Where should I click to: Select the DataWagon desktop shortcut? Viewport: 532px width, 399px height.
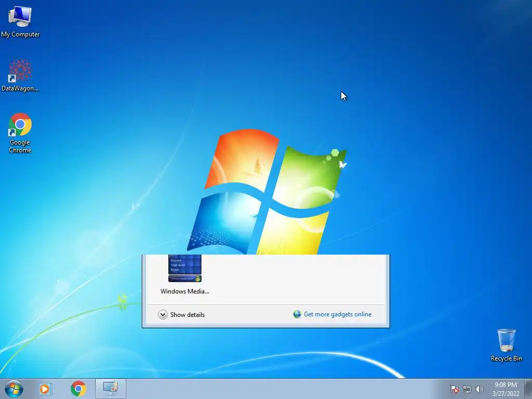[x=20, y=75]
